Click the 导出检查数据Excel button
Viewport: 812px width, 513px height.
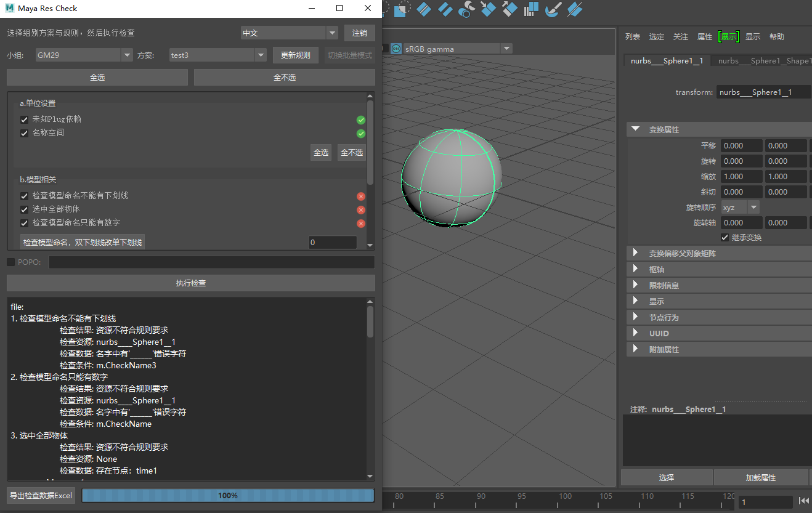(41, 495)
